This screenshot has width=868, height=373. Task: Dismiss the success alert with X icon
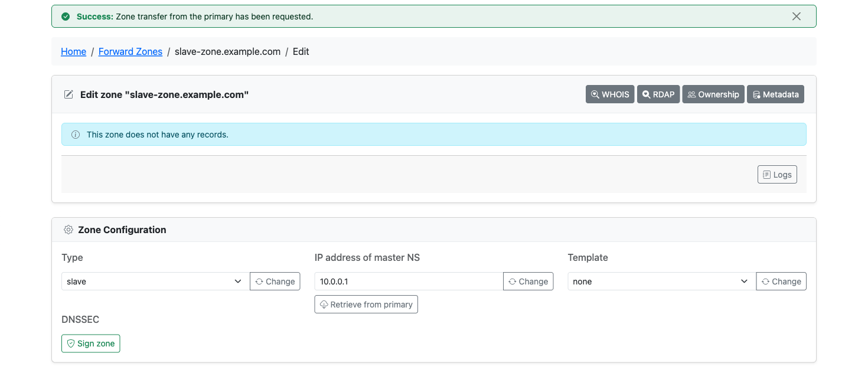[x=797, y=17]
